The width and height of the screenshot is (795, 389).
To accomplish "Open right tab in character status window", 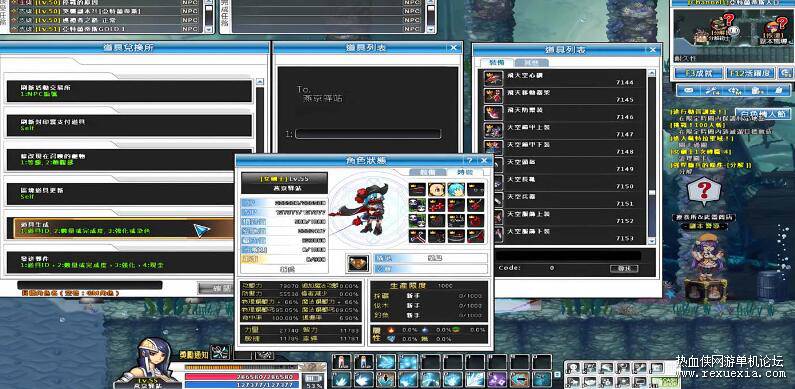I will coord(465,173).
